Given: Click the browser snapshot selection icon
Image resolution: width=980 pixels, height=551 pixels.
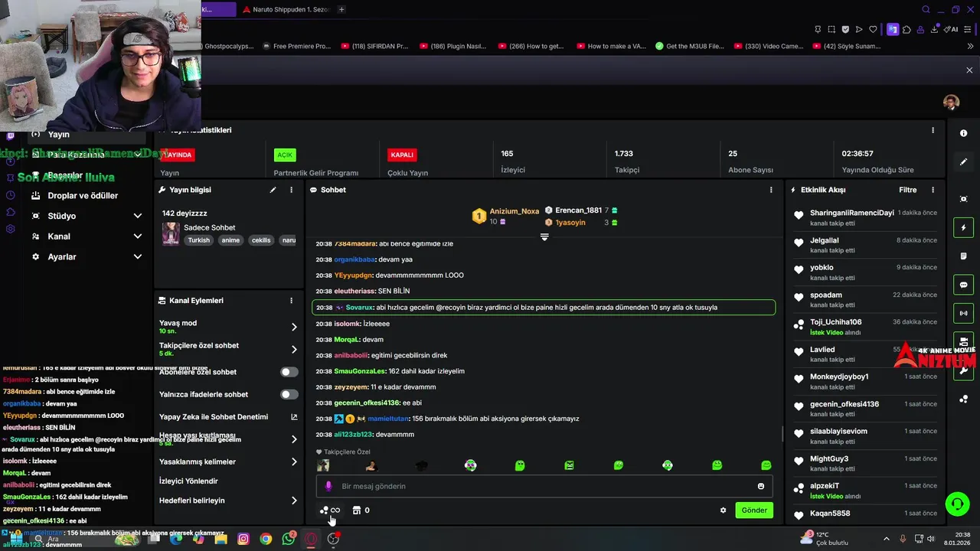Looking at the screenshot, I should coord(831,29).
